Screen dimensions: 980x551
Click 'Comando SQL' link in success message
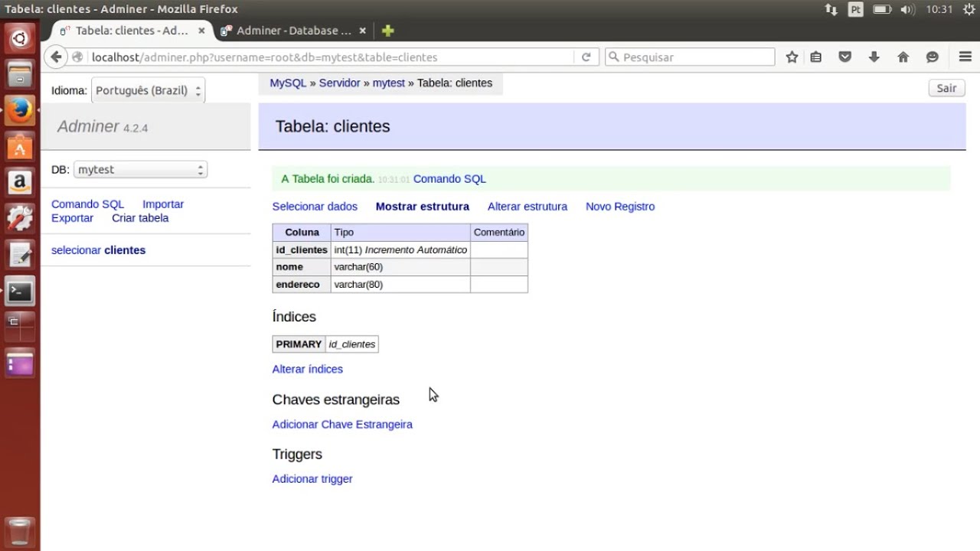(449, 179)
